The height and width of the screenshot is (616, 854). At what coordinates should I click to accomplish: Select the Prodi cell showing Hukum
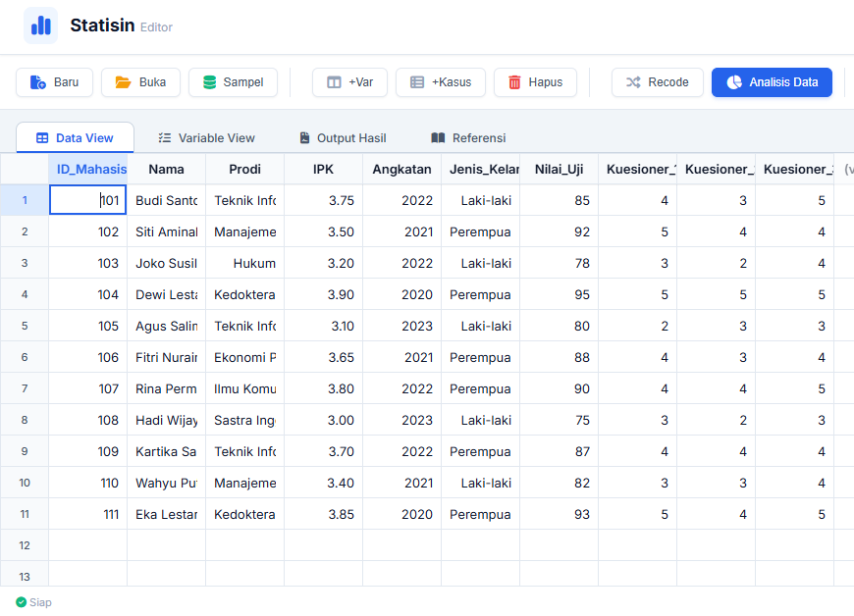click(244, 263)
